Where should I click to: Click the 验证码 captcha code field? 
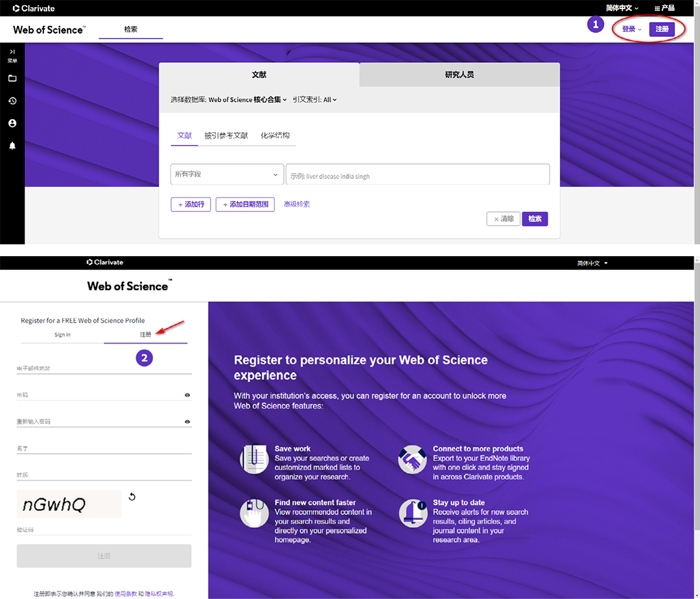click(104, 530)
